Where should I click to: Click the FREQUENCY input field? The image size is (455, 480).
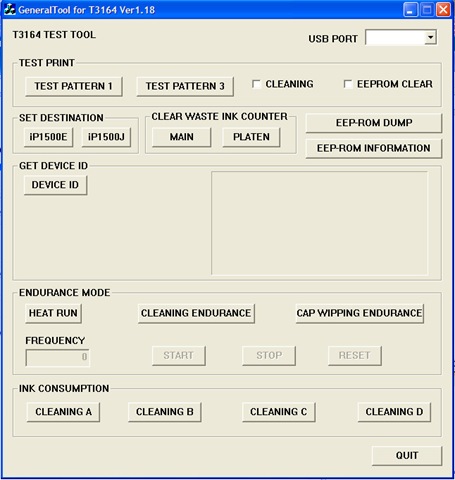pos(57,358)
